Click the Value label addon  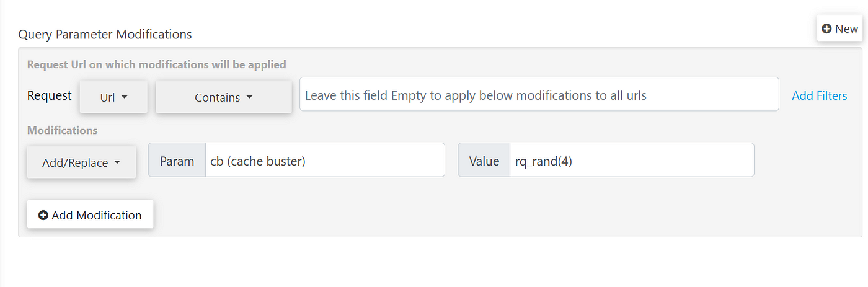[x=484, y=160]
